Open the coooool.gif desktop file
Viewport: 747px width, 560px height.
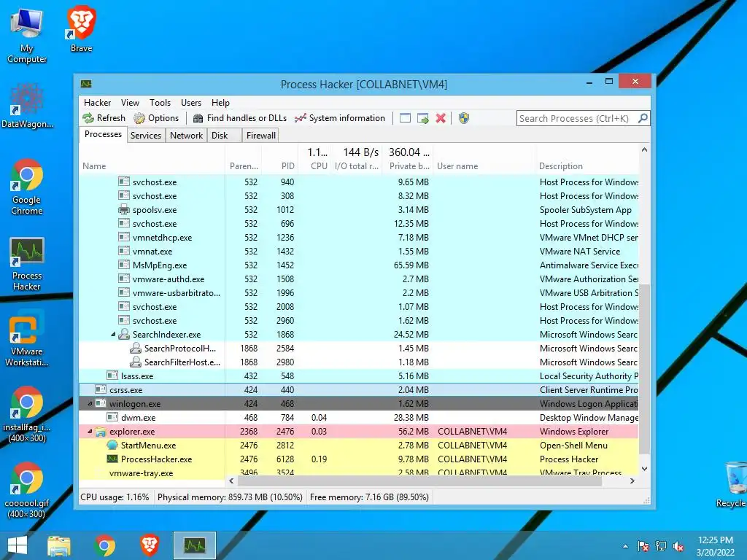pyautogui.click(x=27, y=490)
